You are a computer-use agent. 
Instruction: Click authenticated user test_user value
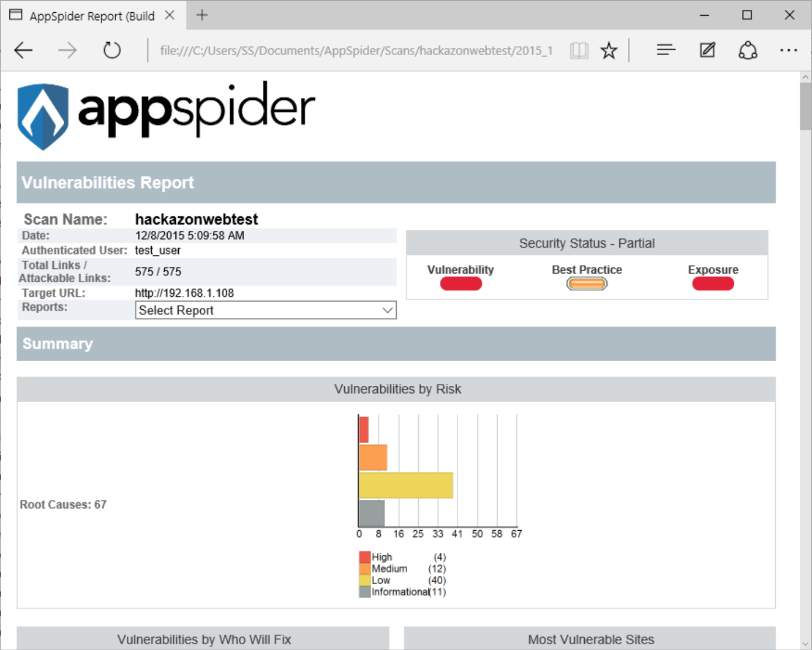click(158, 250)
